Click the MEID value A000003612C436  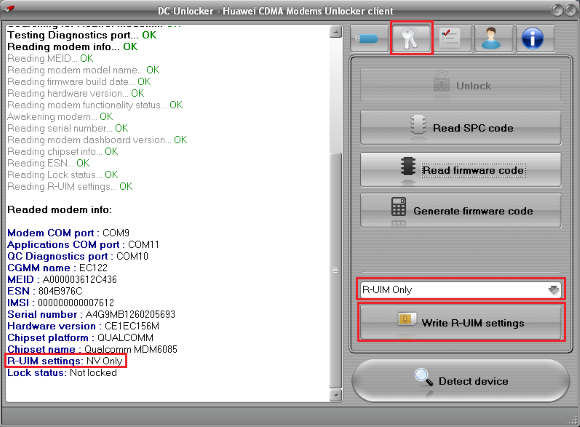point(80,279)
